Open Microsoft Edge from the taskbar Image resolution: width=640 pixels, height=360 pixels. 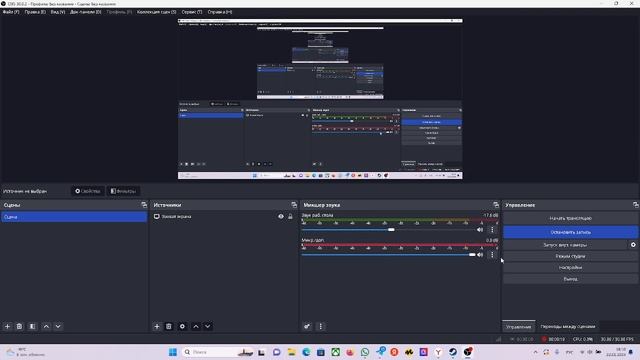306,352
